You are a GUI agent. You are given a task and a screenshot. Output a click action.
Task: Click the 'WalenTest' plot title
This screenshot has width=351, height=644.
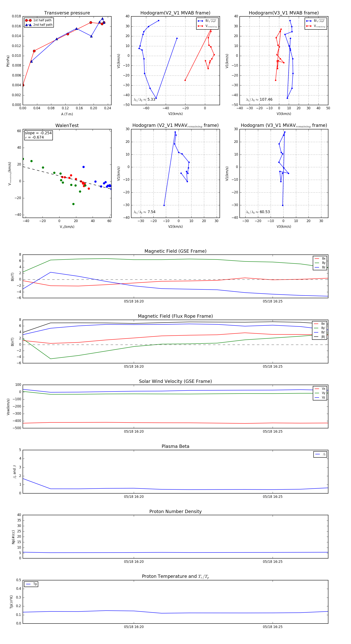[67, 125]
